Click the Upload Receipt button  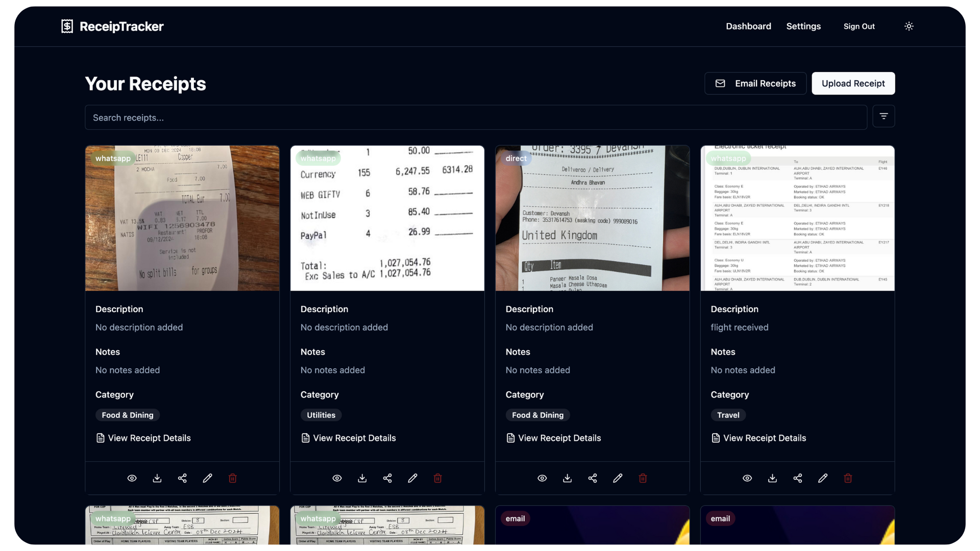853,83
